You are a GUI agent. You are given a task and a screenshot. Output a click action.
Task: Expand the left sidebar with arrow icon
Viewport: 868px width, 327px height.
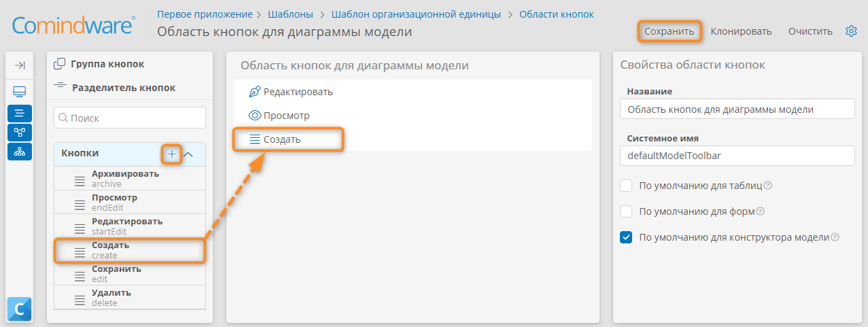tap(20, 65)
